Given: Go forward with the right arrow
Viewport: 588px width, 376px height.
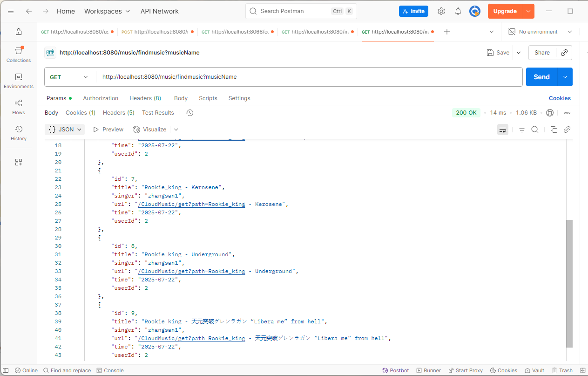Looking at the screenshot, I should [45, 11].
